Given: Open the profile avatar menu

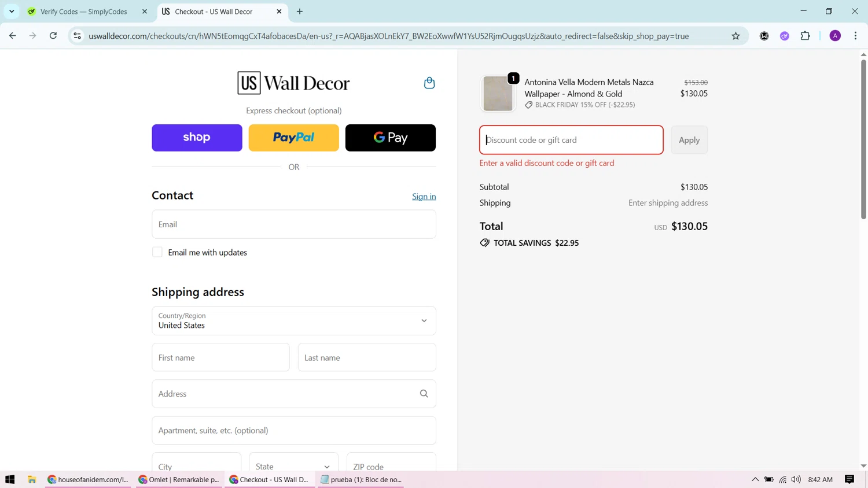Looking at the screenshot, I should (835, 36).
